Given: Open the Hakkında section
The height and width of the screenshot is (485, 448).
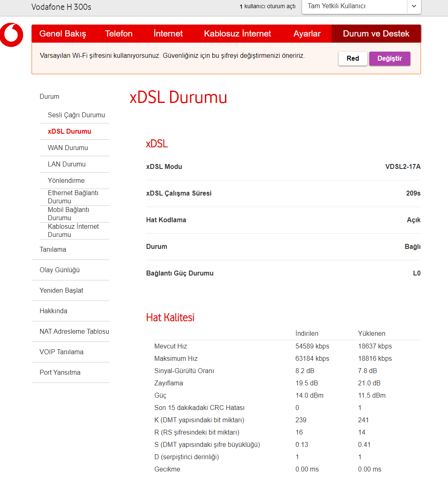Looking at the screenshot, I should click(x=53, y=311).
